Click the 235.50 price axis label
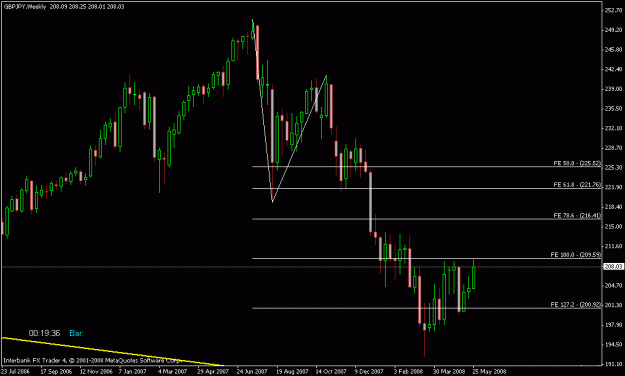Screen dimensions: 625x376 click(613, 108)
